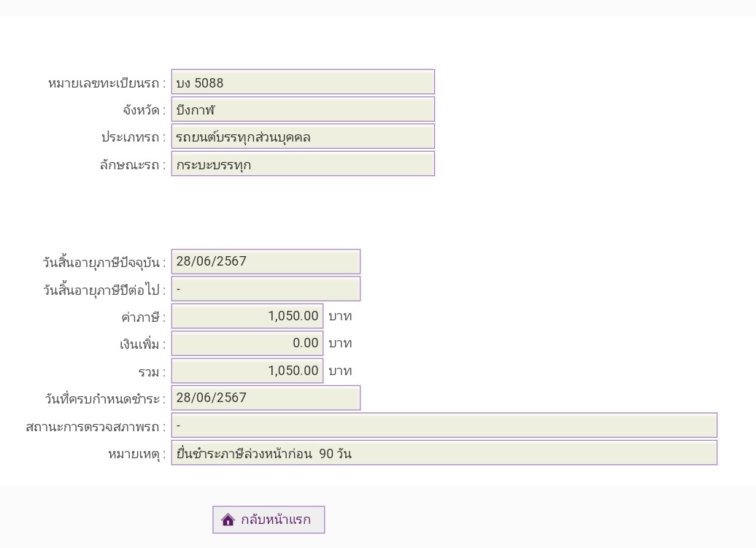
Task: Click the vehicle type field รถยนต์บรรทุกส่วนบุคคล
Action: [x=303, y=136]
